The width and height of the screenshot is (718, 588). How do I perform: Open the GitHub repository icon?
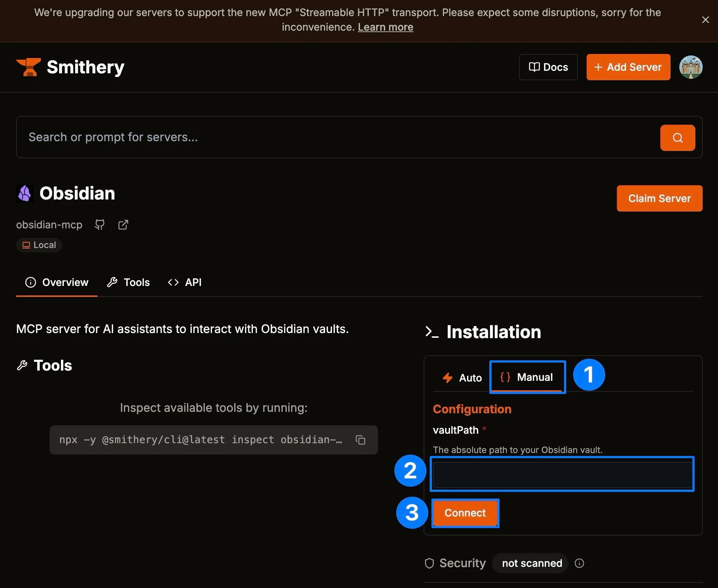coord(100,225)
